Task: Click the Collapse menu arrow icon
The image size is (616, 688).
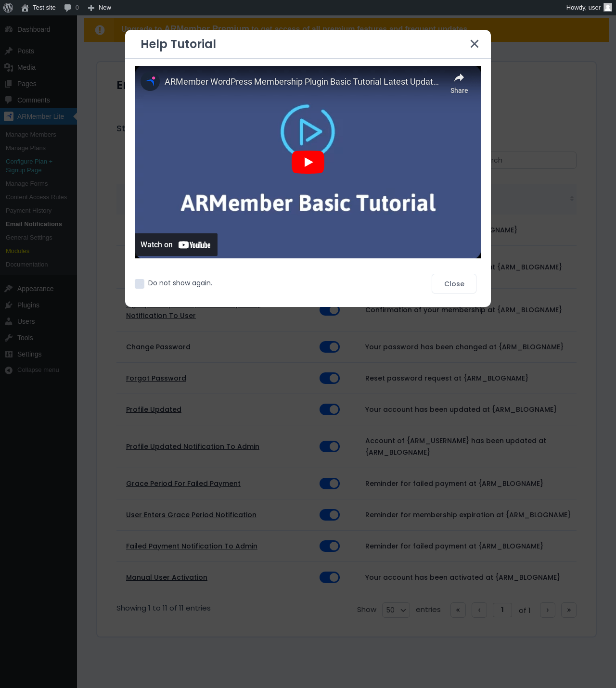Action: 9,370
